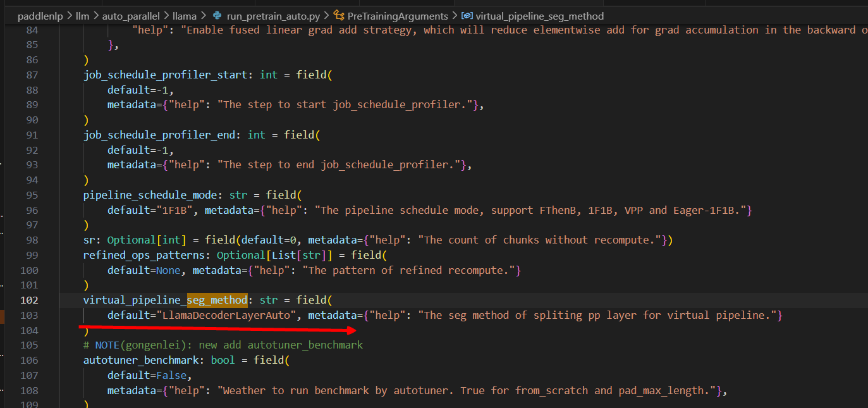Open the paddlenlp breadcrumb folder
This screenshot has width=868, height=408.
coord(40,16)
